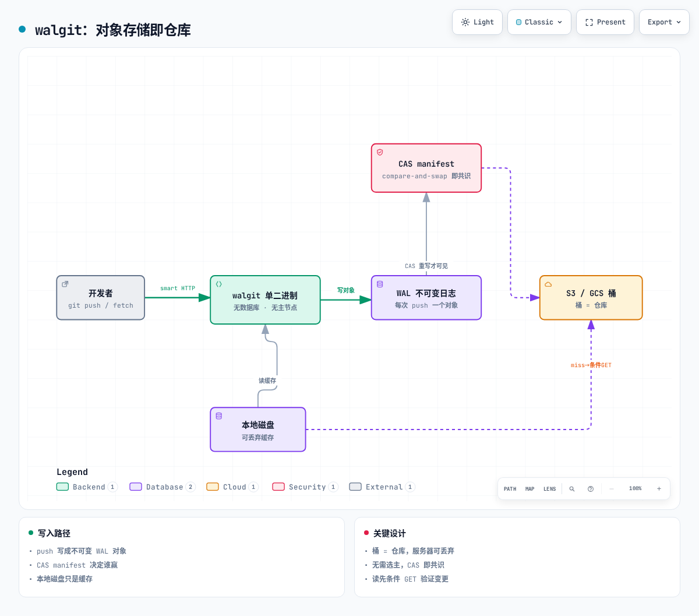The width and height of the screenshot is (699, 616).
Task: Toggle PATH mode in the canvas toolbar
Action: (510, 489)
